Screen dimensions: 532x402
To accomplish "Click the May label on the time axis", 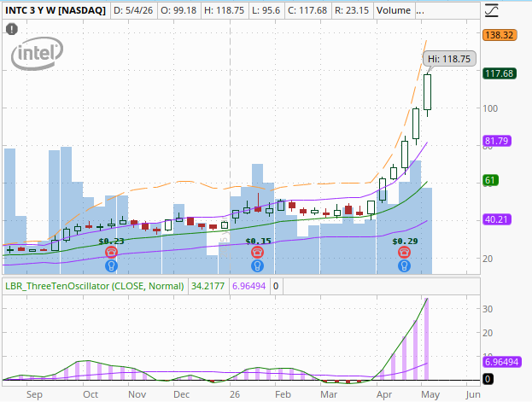I will pyautogui.click(x=430, y=394).
